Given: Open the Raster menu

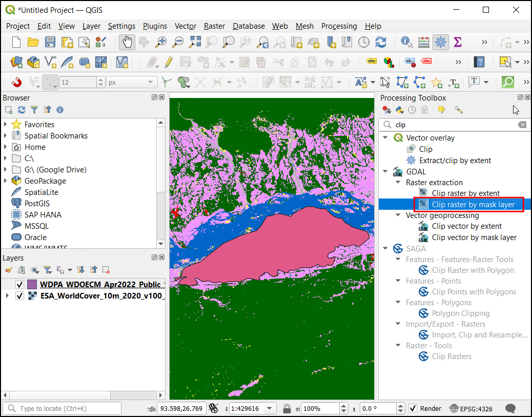Looking at the screenshot, I should [214, 26].
